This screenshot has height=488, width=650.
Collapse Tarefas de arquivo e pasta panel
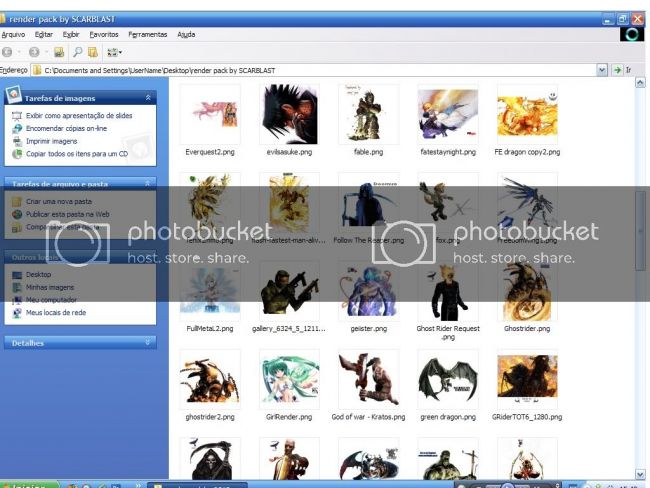pyautogui.click(x=148, y=183)
